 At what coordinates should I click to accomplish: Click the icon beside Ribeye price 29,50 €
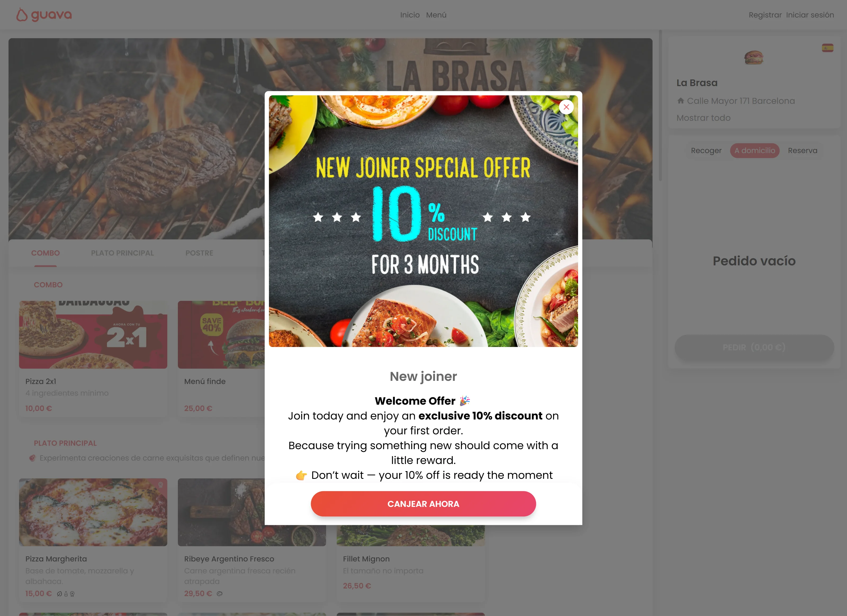[x=220, y=593]
